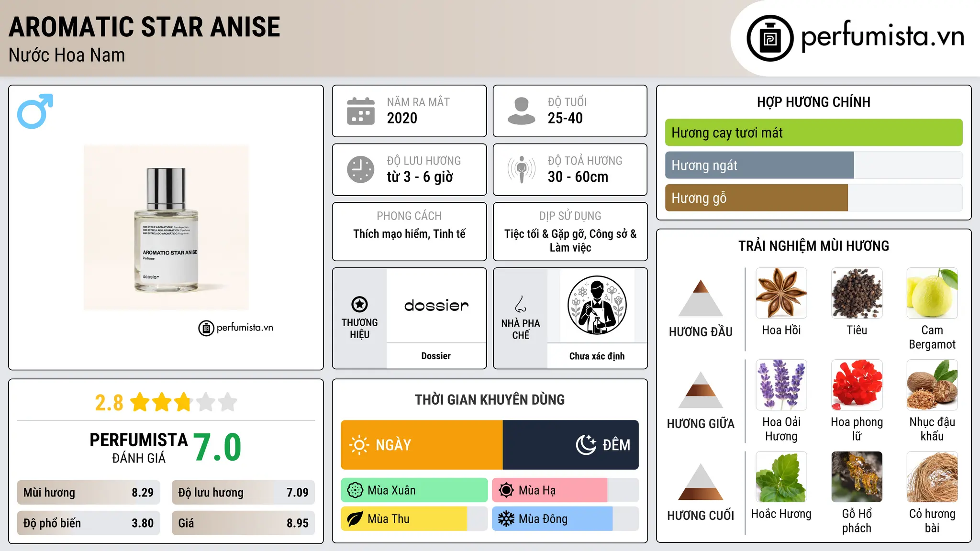The width and height of the screenshot is (980, 551).
Task: Click the moon icon next to Đêm
Action: pyautogui.click(x=586, y=445)
